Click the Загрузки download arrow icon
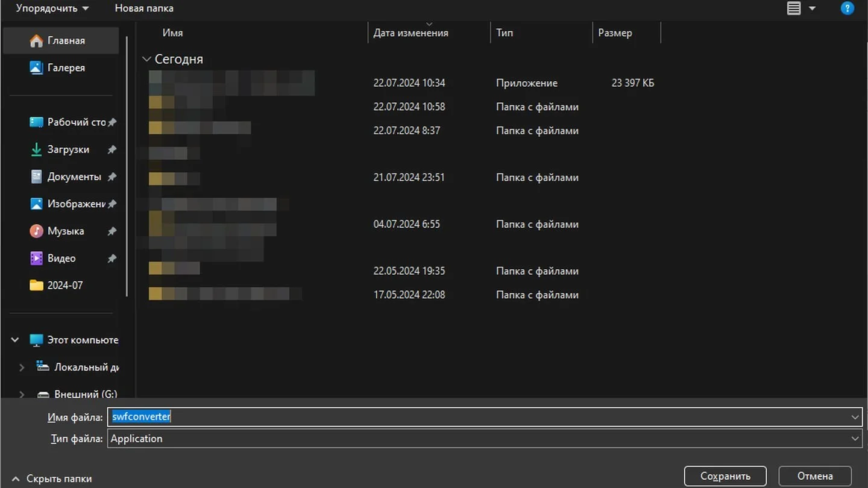 (37, 149)
